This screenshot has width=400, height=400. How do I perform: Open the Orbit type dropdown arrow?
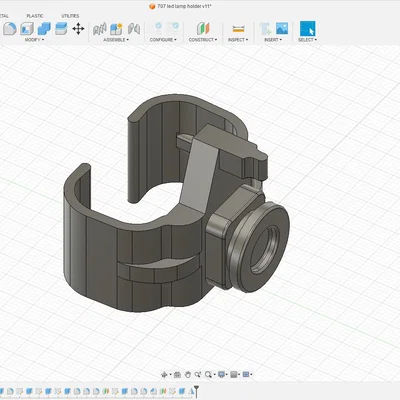click(x=170, y=375)
